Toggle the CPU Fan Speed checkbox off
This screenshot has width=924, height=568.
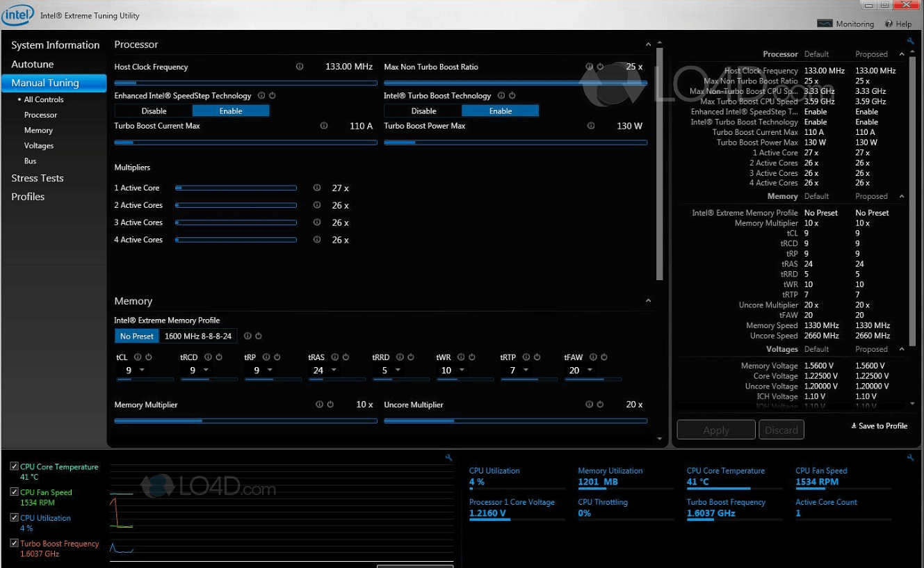click(x=15, y=492)
